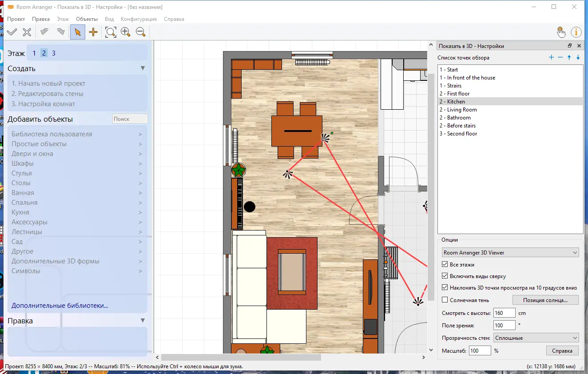
Task: Click the checkmark confirm icon in toolbar
Action: coord(12,32)
